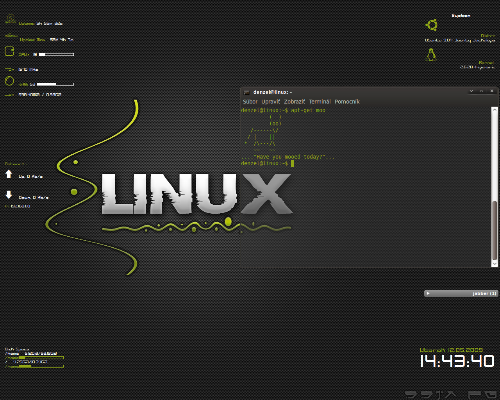Image resolution: width=500 pixels, height=400 pixels.
Task: Click the play button on the media bar
Action: [x=428, y=293]
